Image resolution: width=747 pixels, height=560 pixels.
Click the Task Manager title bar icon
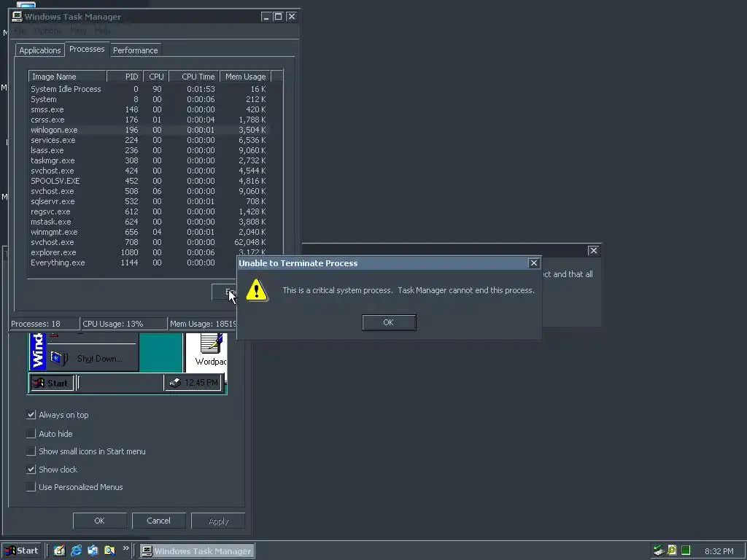point(18,17)
